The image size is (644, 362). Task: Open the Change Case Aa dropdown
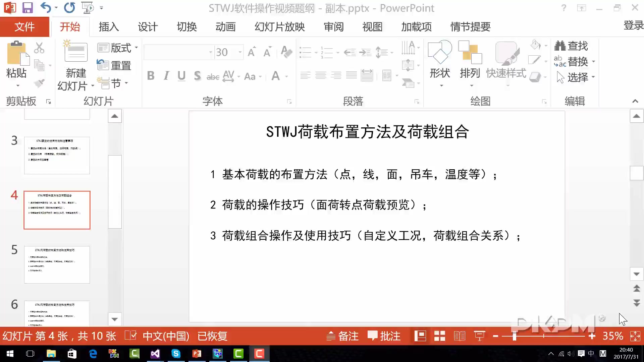click(253, 77)
